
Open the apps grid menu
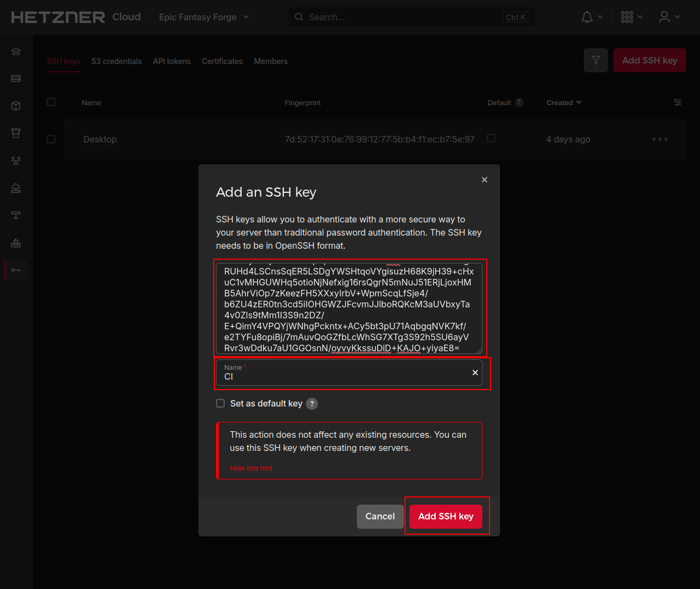click(631, 17)
